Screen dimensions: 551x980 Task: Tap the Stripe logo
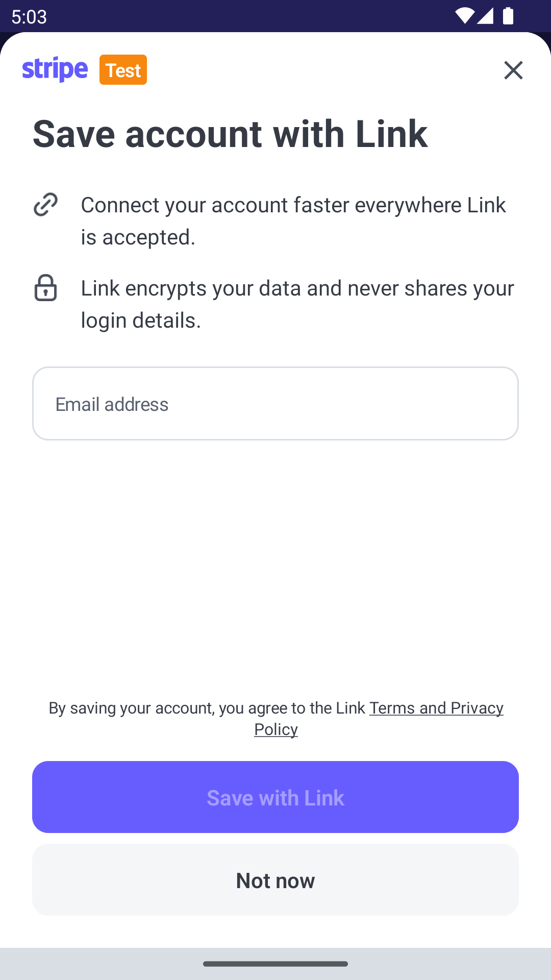pos(55,69)
